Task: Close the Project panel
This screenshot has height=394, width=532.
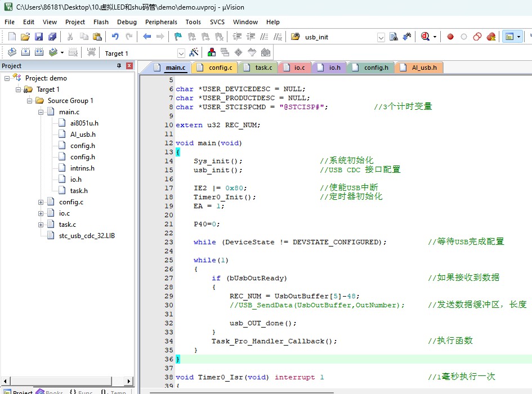Action: (129, 65)
